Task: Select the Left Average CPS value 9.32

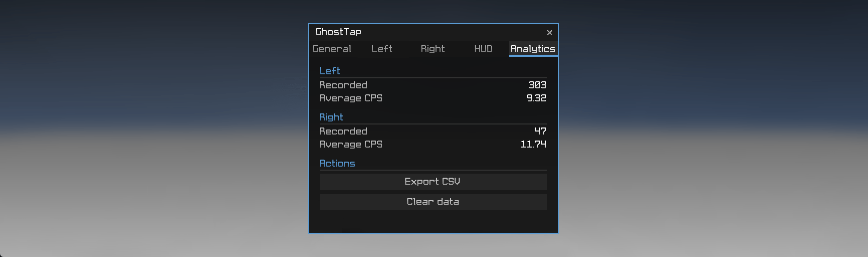Action: pos(537,98)
